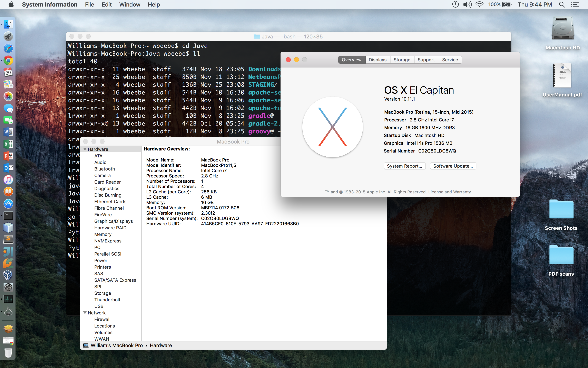
Task: Click the Time Machine clock icon
Action: (455, 5)
